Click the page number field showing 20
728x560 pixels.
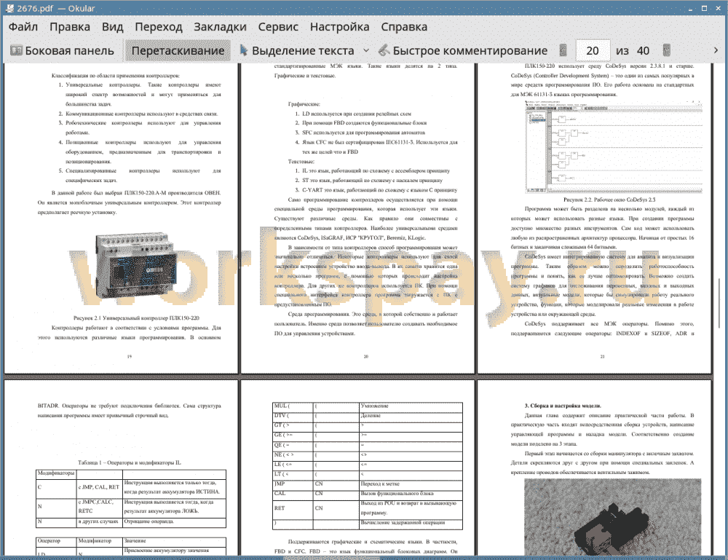pyautogui.click(x=593, y=51)
